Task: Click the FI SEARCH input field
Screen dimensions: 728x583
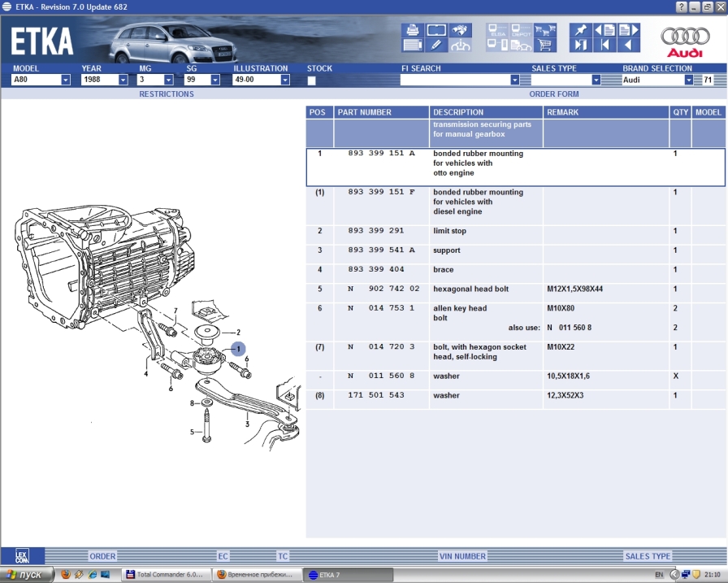Action: pos(455,80)
